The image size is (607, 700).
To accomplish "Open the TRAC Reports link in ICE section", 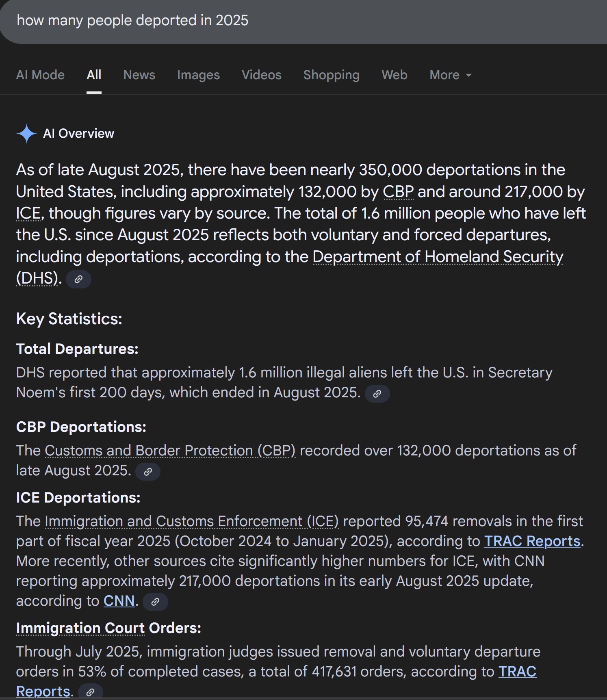I will 532,541.
